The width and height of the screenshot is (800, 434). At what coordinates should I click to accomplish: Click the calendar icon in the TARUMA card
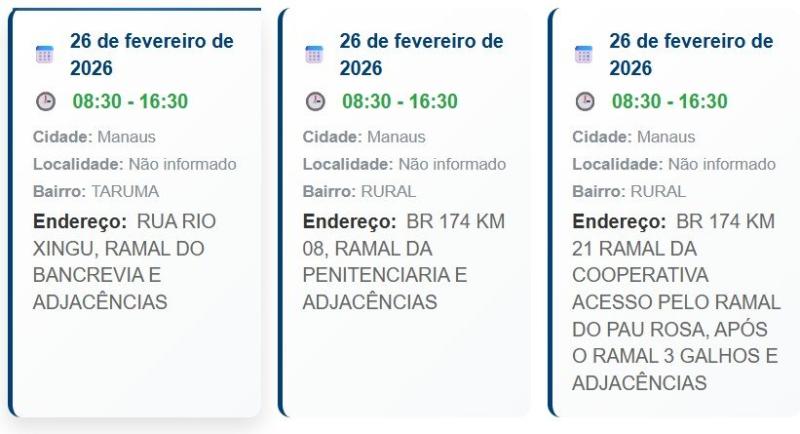tap(44, 54)
